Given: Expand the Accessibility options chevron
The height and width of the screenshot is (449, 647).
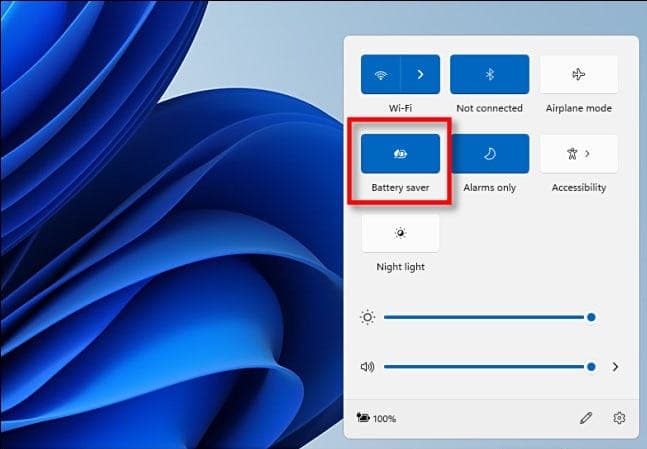Looking at the screenshot, I should coord(588,154).
